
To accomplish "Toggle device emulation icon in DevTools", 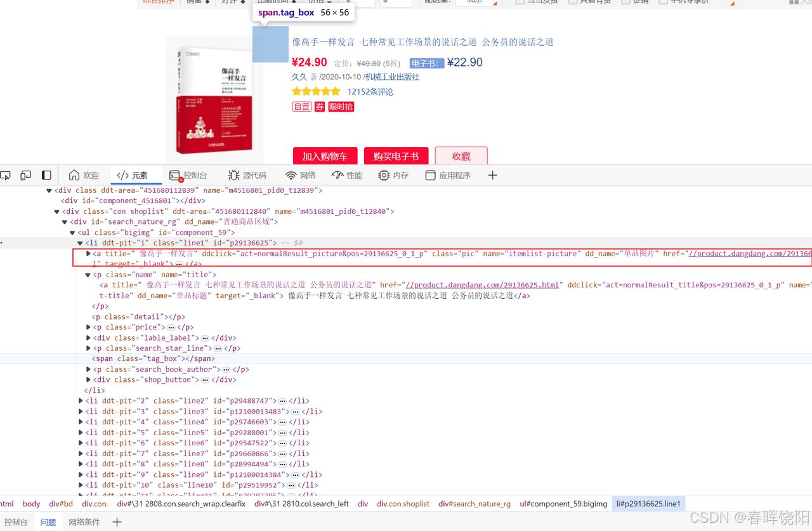I will click(x=26, y=176).
